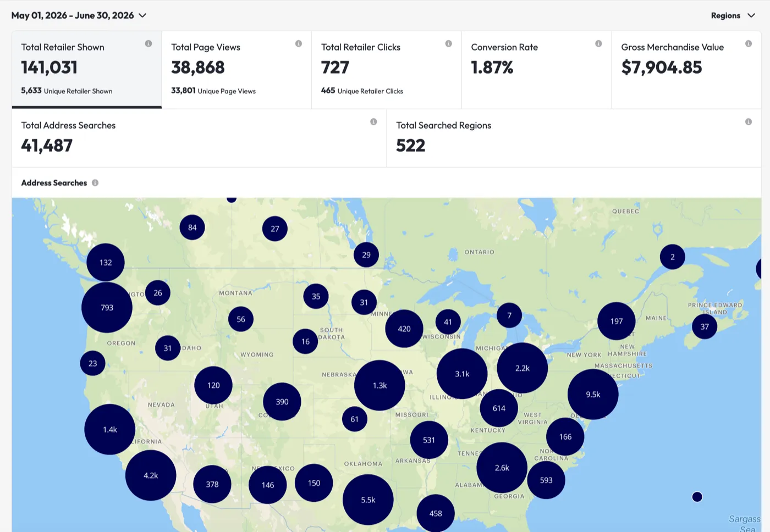Click the 61 cluster in Kansas

(x=355, y=419)
